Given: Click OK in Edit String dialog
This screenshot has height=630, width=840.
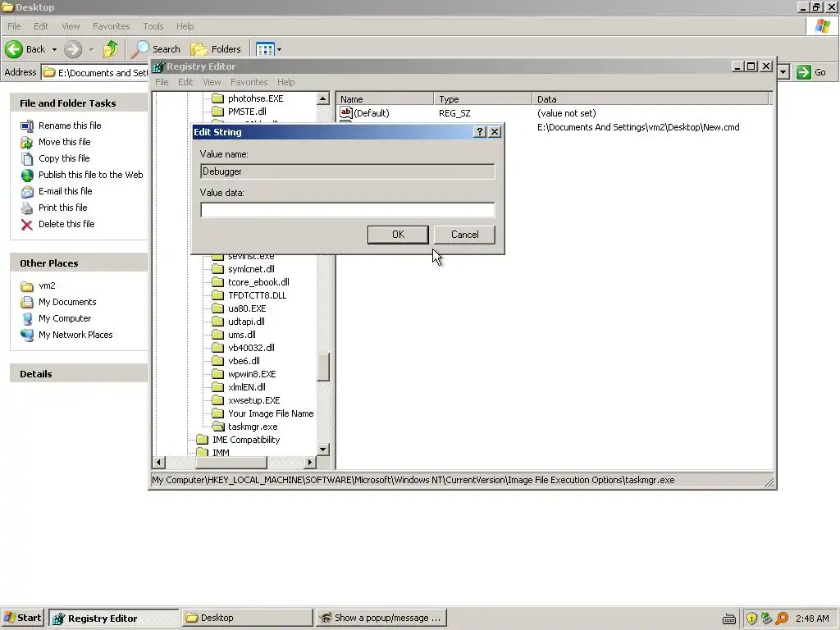Looking at the screenshot, I should click(x=398, y=235).
